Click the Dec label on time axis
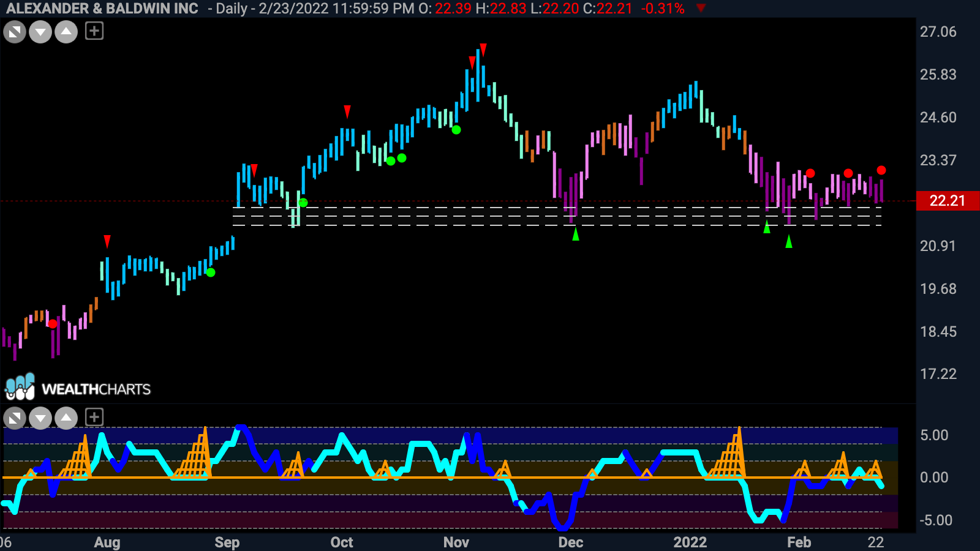 [571, 542]
